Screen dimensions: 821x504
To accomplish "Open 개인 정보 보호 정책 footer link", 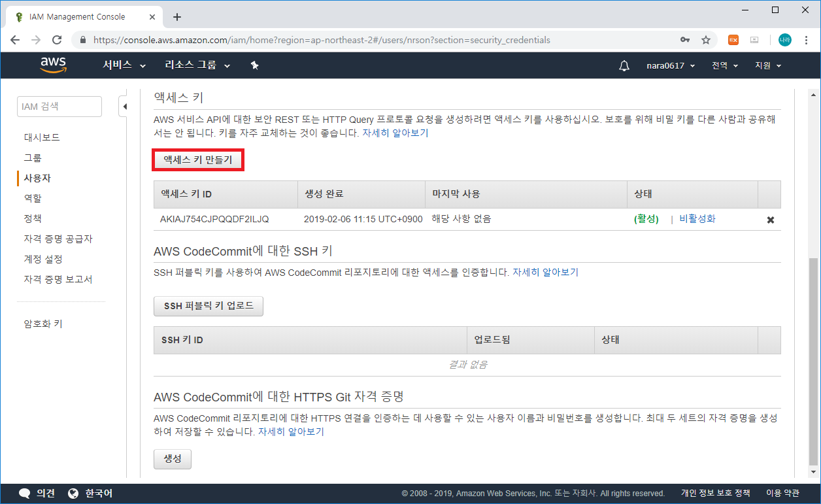I will coord(715,494).
